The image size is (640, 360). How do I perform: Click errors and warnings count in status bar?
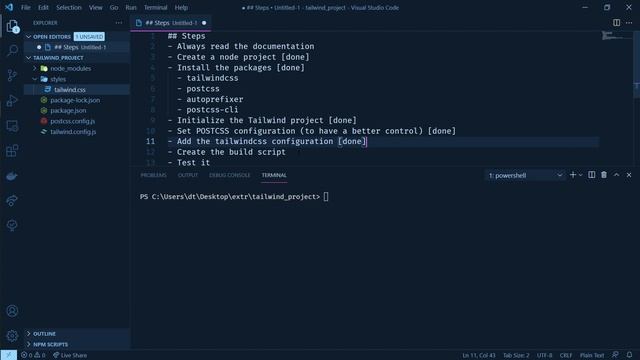tap(33, 355)
